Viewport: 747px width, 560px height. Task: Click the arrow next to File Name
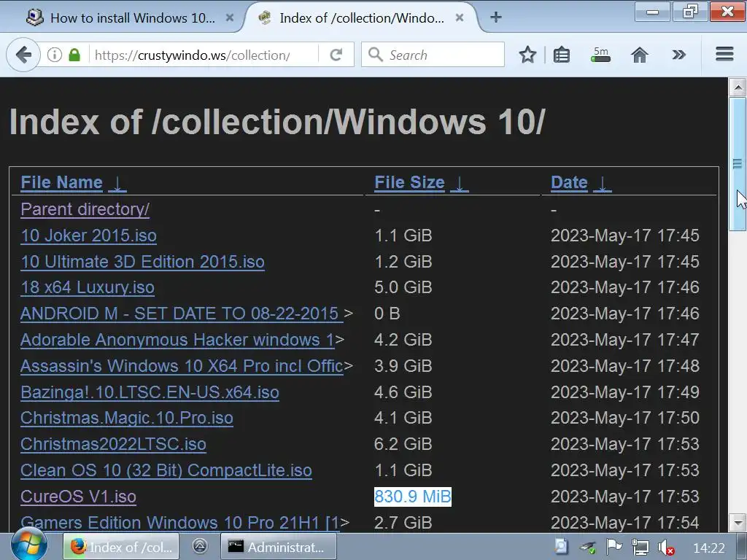click(x=117, y=184)
